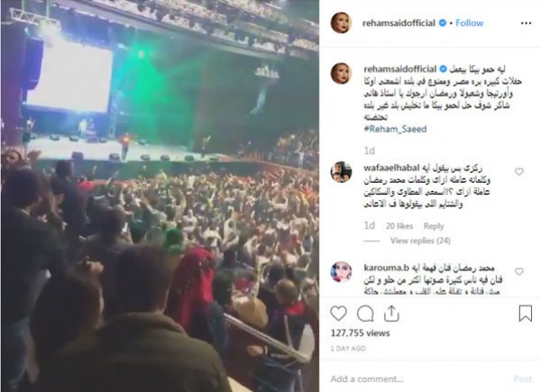This screenshot has width=541, height=392.
Task: Open the #Reham_Saeed hashtag
Action: tap(395, 129)
